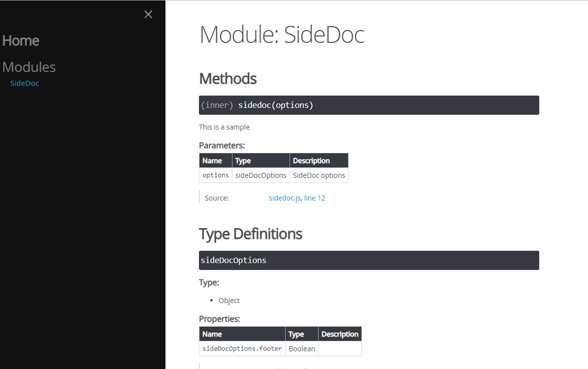The width and height of the screenshot is (588, 369).
Task: Select the sideDocOptions type in the table
Action: (261, 175)
